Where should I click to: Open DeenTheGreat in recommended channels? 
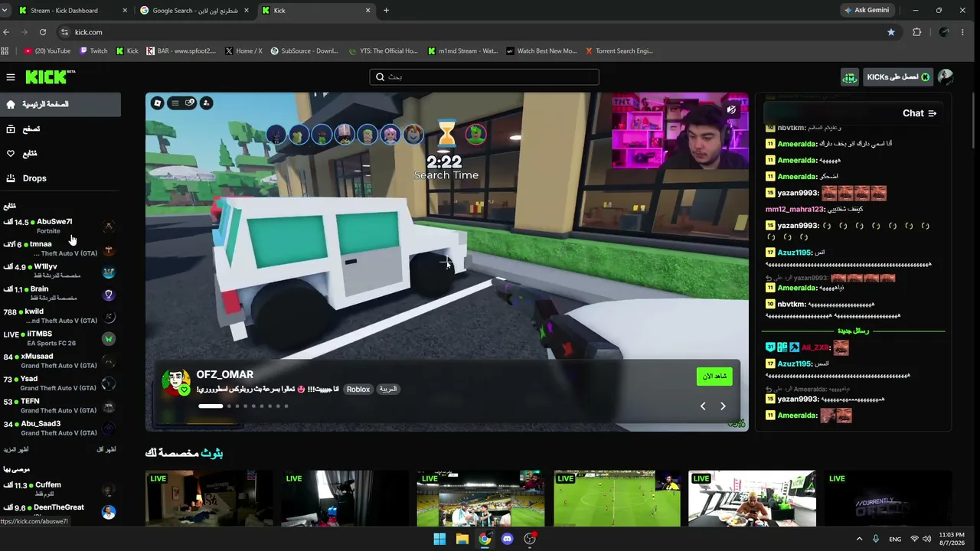point(60,511)
